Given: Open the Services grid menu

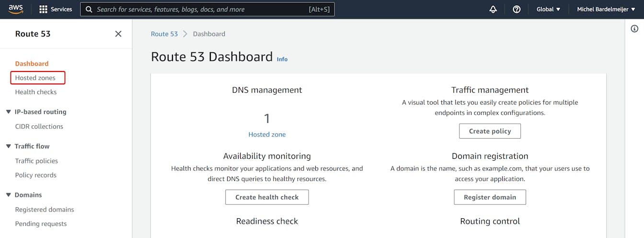Looking at the screenshot, I should coord(56,9).
